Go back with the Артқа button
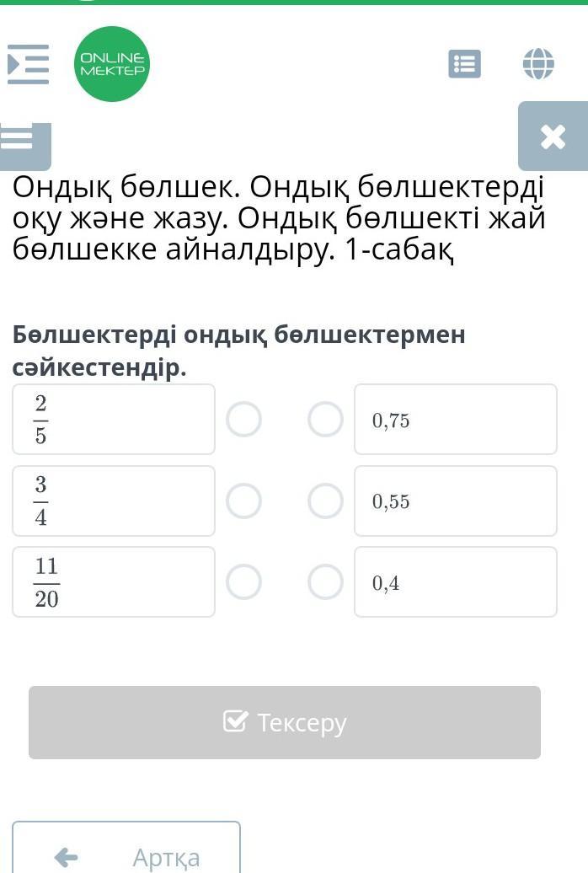Screen dimensions: 588x873 click(126, 854)
